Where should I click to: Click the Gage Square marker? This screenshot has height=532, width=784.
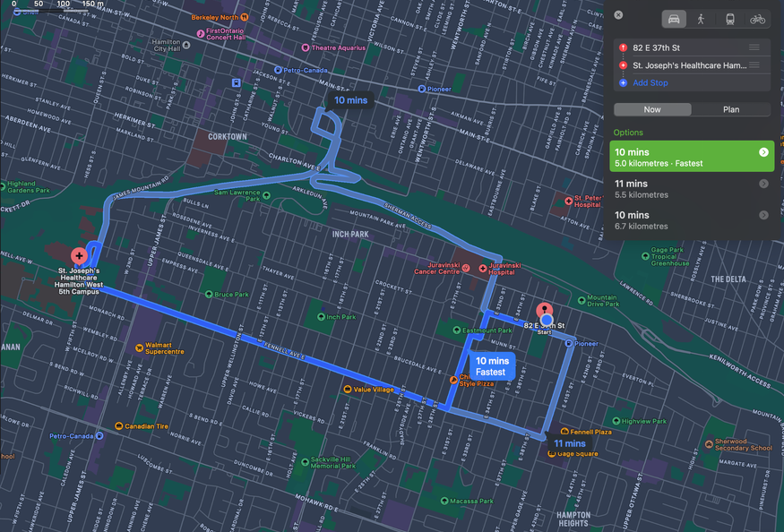[552, 454]
